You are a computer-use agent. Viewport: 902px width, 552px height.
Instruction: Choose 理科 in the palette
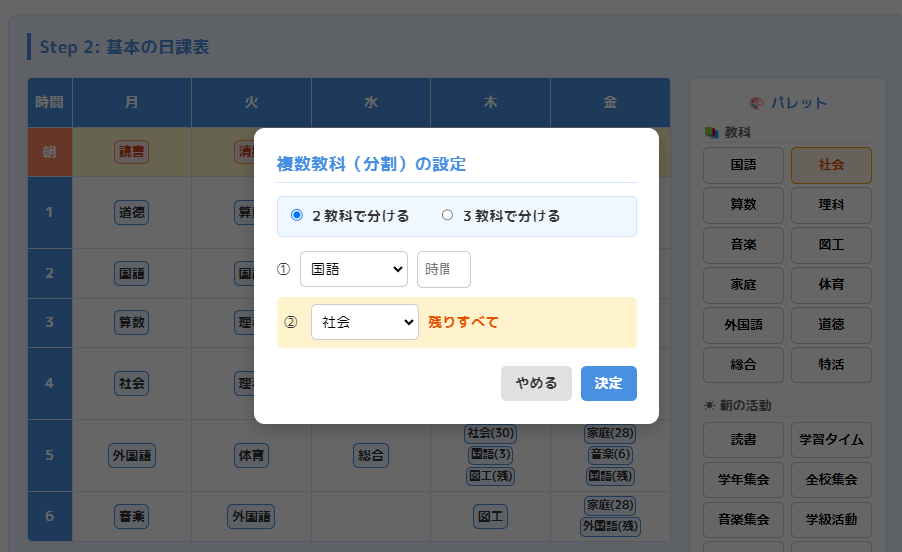pyautogui.click(x=831, y=205)
